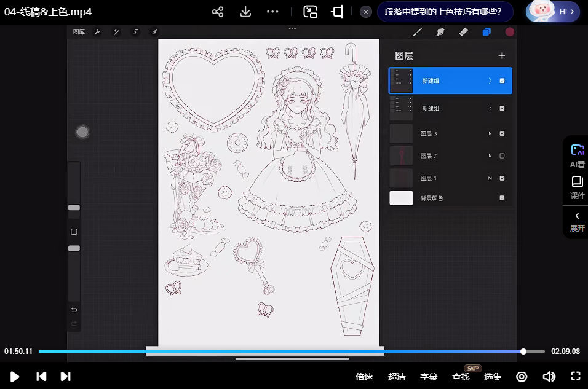Screen dimensions: 588x389
Task: Click 字幕 subtitles button
Action: (x=429, y=377)
